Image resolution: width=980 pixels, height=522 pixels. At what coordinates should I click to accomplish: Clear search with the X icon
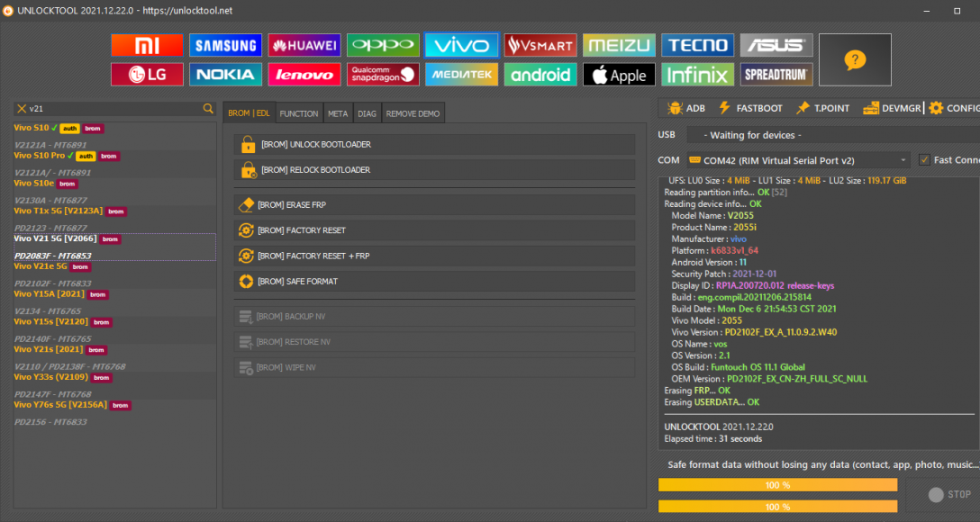click(22, 109)
